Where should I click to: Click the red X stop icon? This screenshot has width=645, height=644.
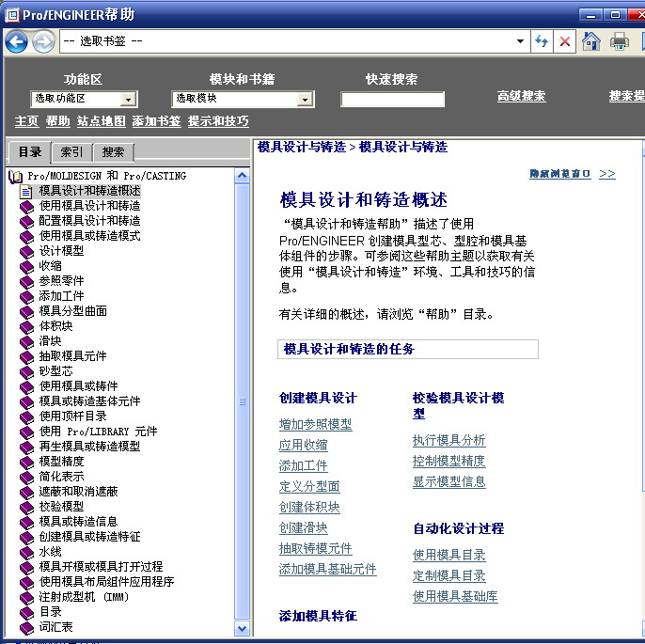tap(565, 41)
